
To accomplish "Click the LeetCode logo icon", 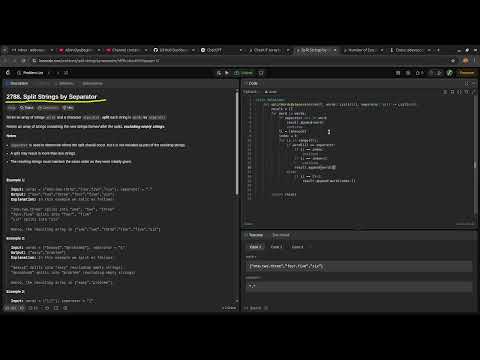I will [x=8, y=73].
